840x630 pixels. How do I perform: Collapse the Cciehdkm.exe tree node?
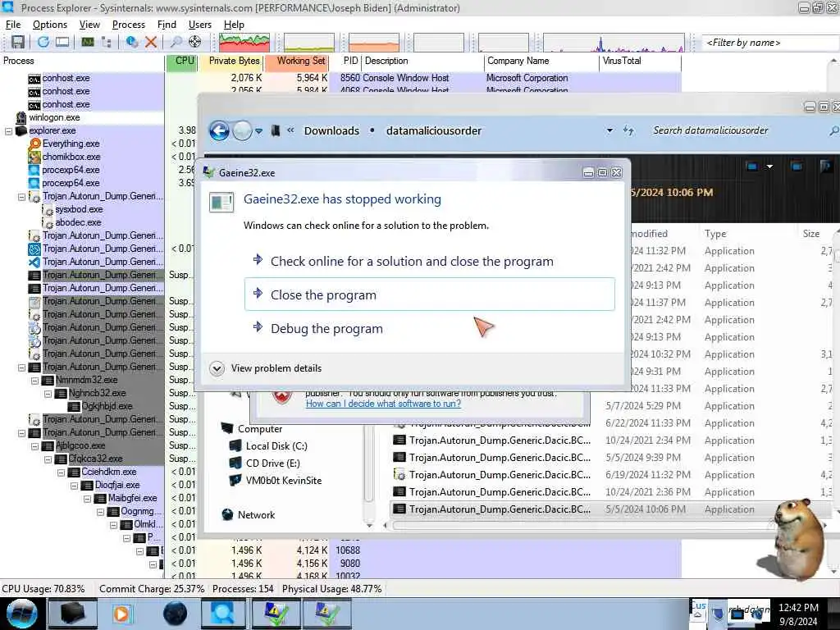(x=61, y=472)
